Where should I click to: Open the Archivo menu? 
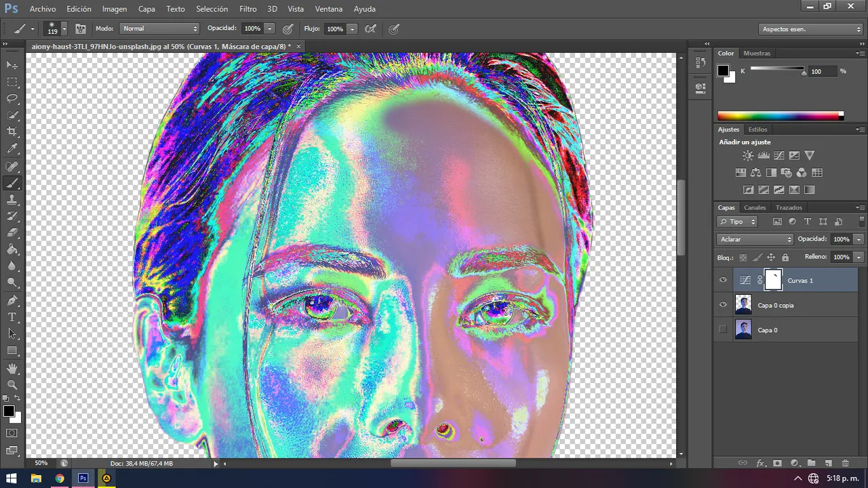pos(43,9)
